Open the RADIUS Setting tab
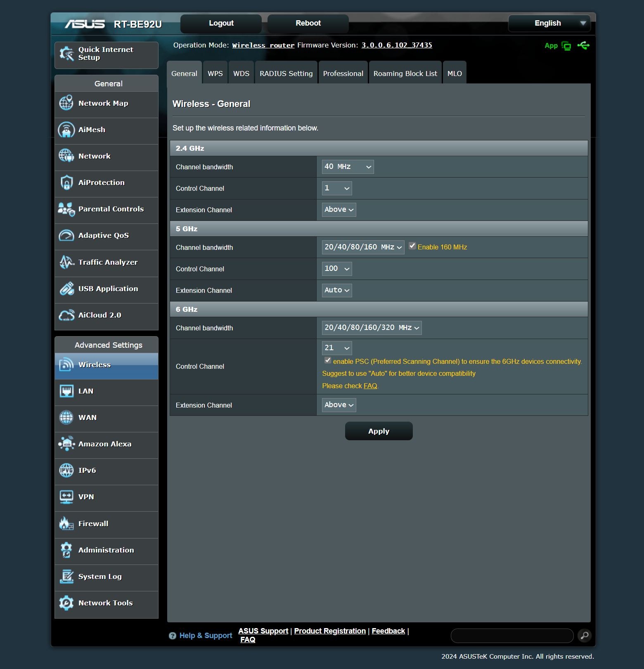Screen dimensions: 644x669 coord(286,73)
